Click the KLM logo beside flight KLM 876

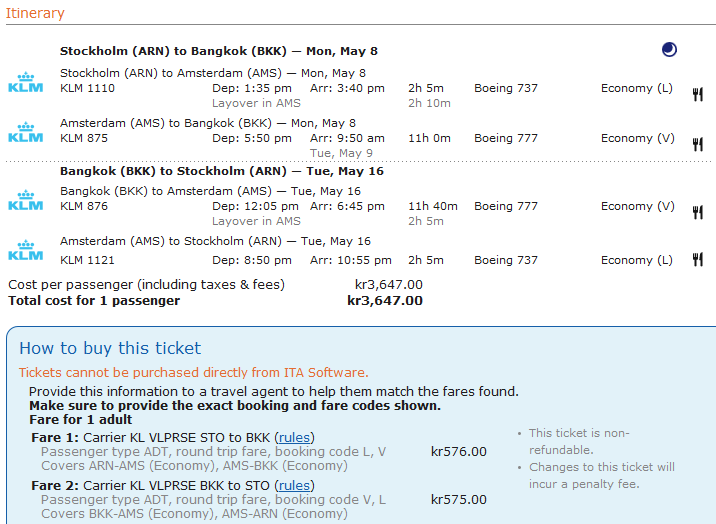[25, 200]
